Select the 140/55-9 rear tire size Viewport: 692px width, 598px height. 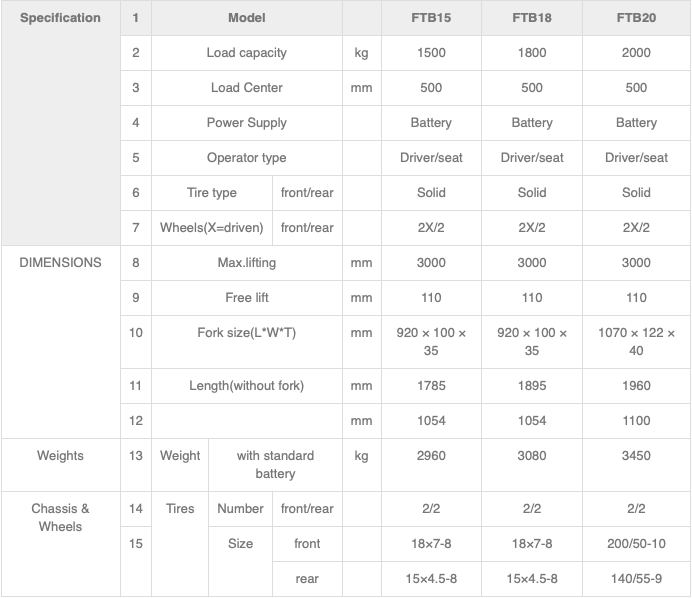636,579
